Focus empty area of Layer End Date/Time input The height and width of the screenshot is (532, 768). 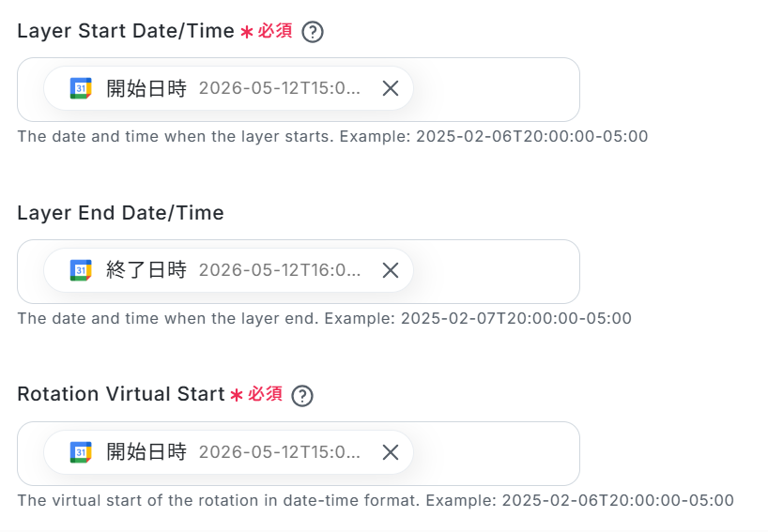point(495,271)
